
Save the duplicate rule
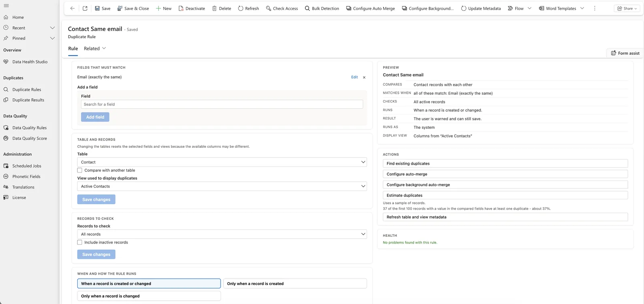[x=103, y=8]
